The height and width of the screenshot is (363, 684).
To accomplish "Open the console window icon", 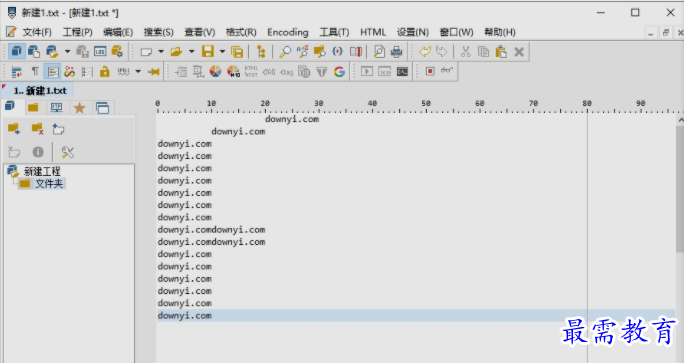I will point(402,72).
